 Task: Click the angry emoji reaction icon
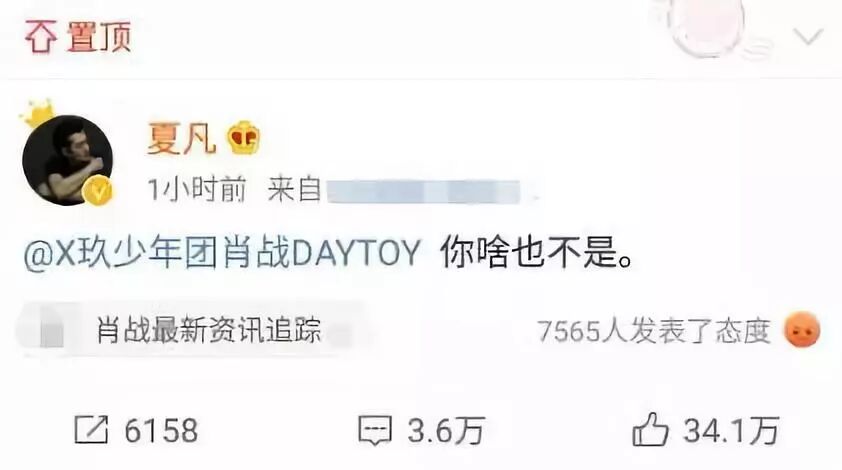(x=802, y=329)
